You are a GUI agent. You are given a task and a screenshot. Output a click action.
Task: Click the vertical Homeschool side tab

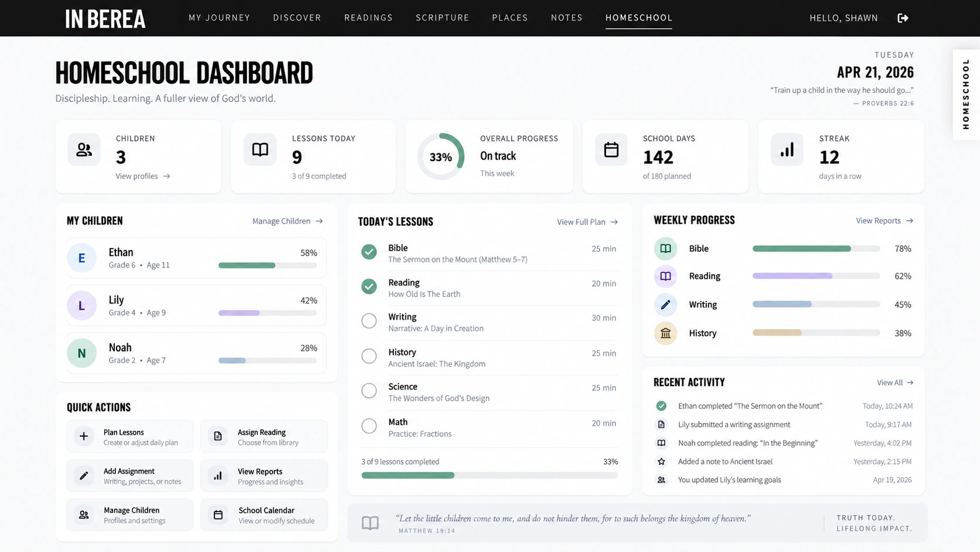(966, 94)
